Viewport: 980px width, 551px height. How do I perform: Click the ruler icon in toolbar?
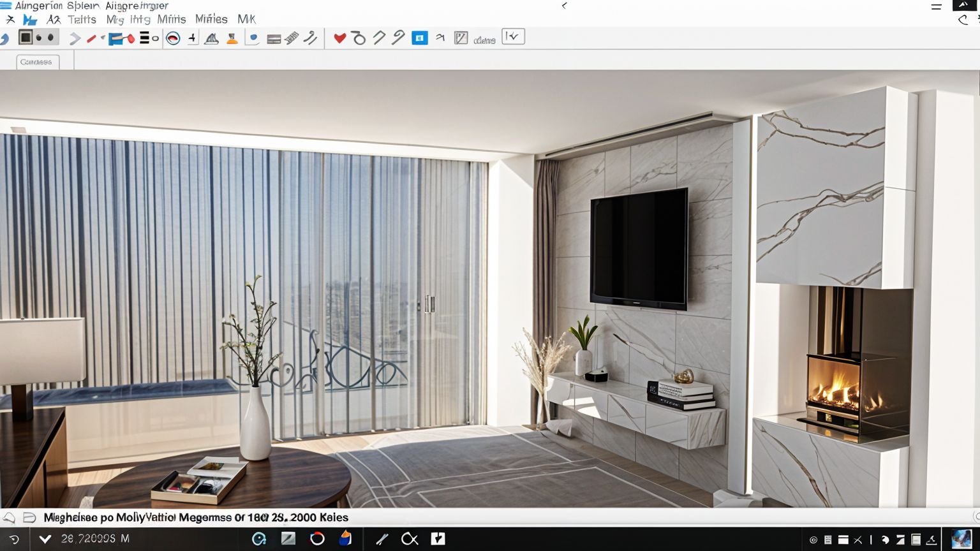point(292,38)
